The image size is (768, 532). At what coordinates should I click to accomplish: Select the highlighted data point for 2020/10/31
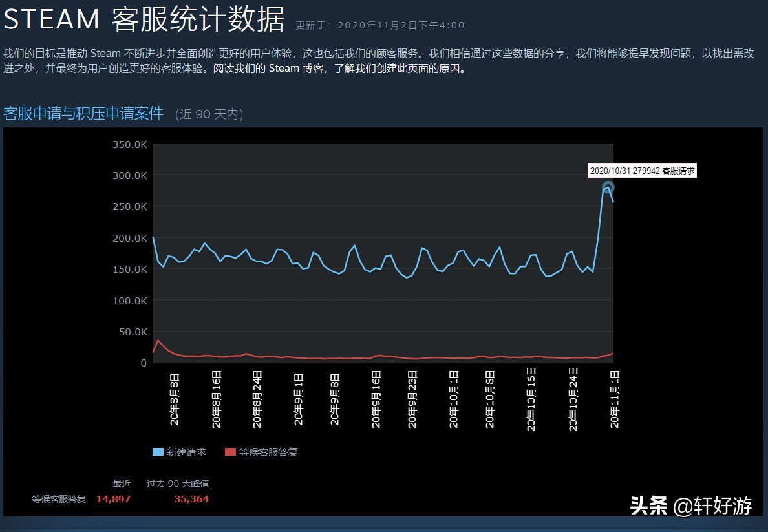click(608, 188)
